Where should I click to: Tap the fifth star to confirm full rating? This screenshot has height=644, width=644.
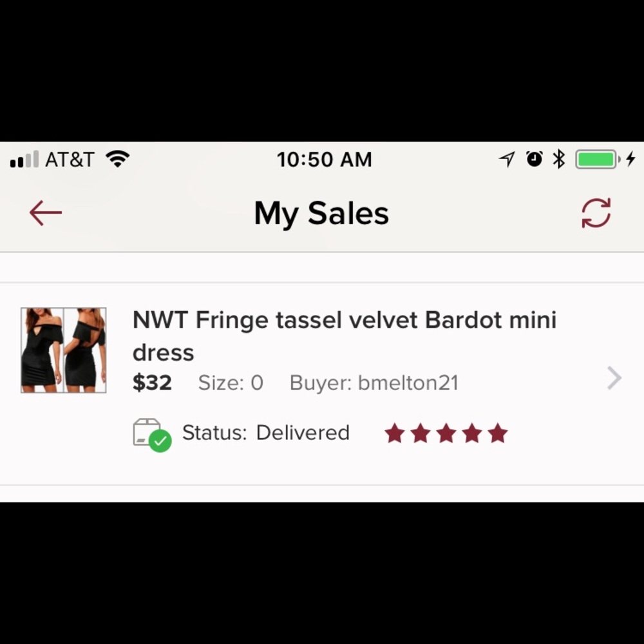(497, 433)
